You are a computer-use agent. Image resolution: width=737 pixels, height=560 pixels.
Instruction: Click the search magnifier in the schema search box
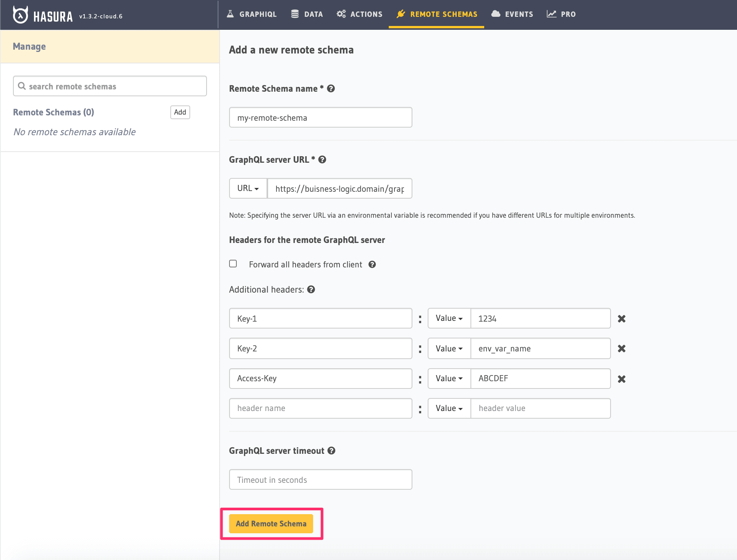click(22, 86)
